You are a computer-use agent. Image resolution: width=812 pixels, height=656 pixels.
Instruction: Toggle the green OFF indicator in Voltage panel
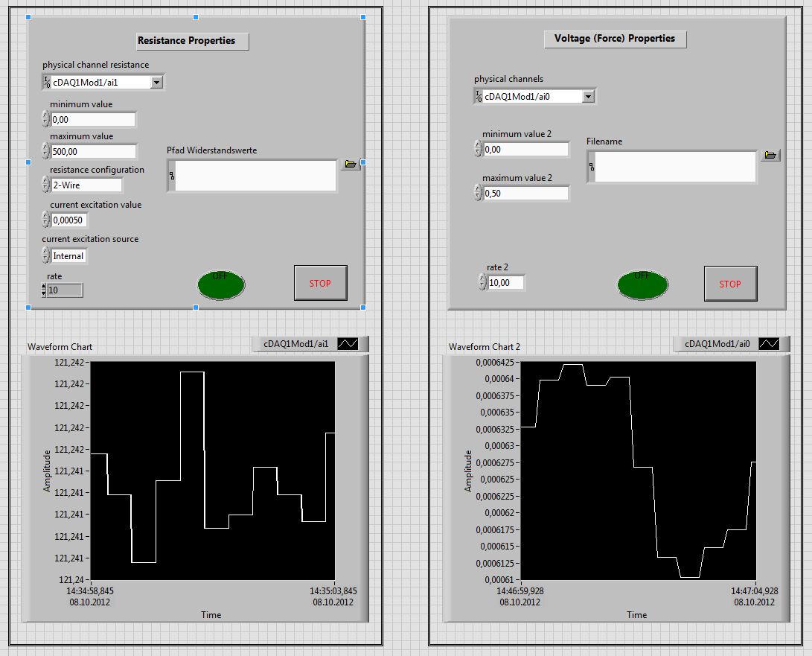642,284
